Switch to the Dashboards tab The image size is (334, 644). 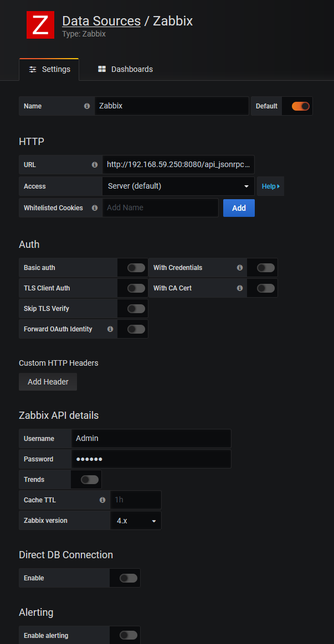[x=125, y=69]
